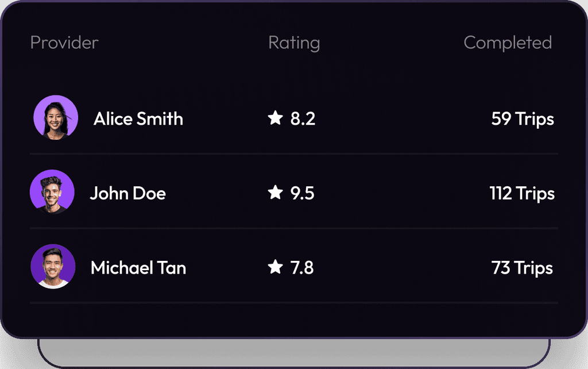Click the 8.2 rating value

click(x=303, y=119)
